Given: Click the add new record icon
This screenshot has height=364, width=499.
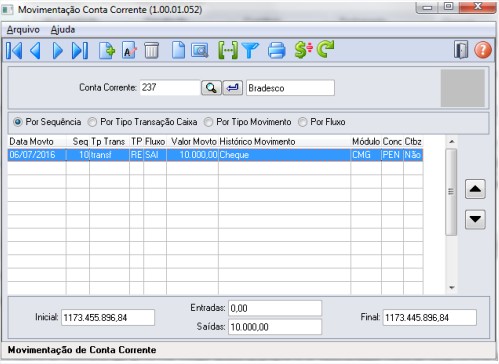Looking at the screenshot, I should coord(107,51).
